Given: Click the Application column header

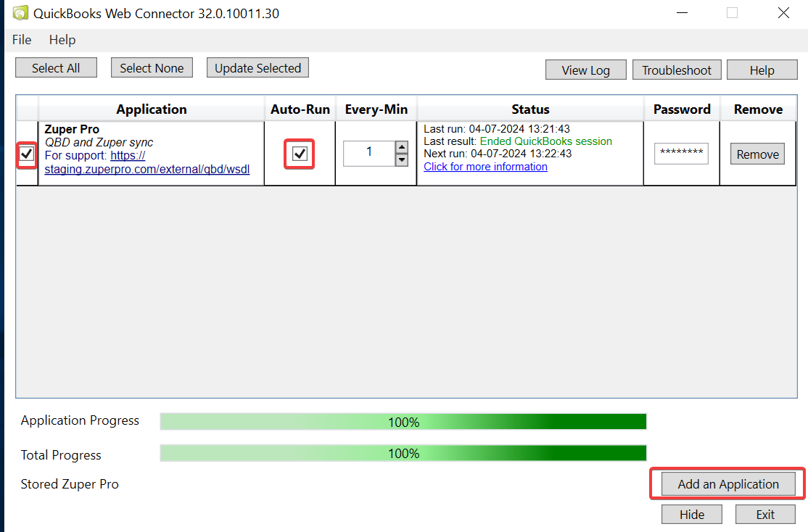Looking at the screenshot, I should (152, 109).
